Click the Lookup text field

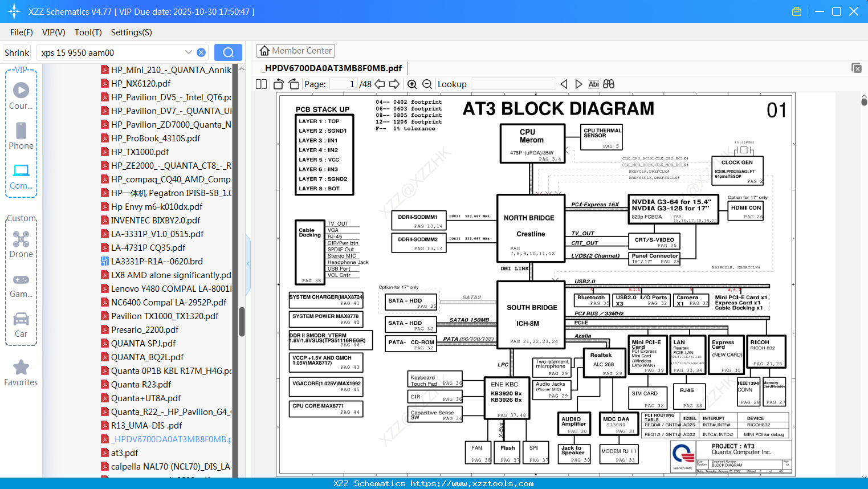click(513, 84)
